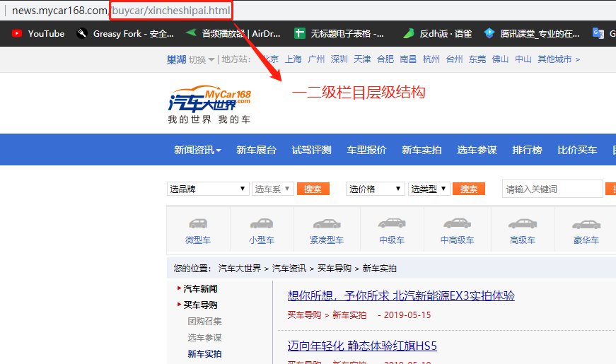Image resolution: width=616 pixels, height=364 pixels.
Task: Go to 中山 local station
Action: click(523, 59)
